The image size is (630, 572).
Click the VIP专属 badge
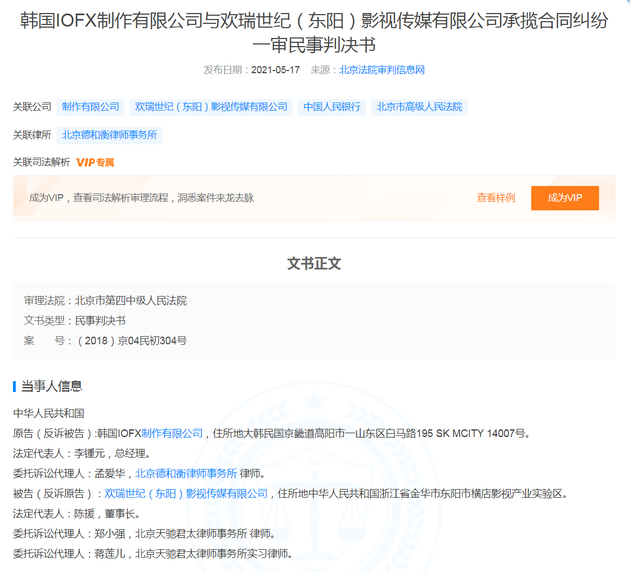[x=95, y=162]
